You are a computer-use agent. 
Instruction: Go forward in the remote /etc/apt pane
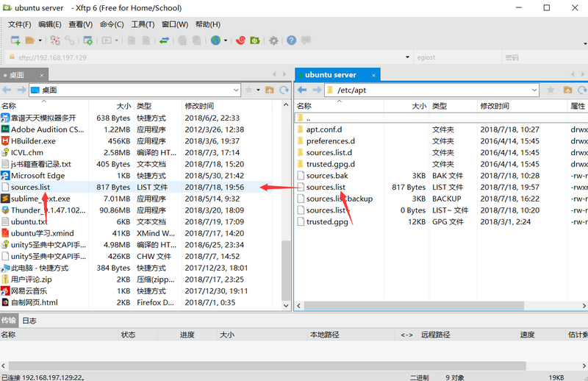click(x=318, y=90)
